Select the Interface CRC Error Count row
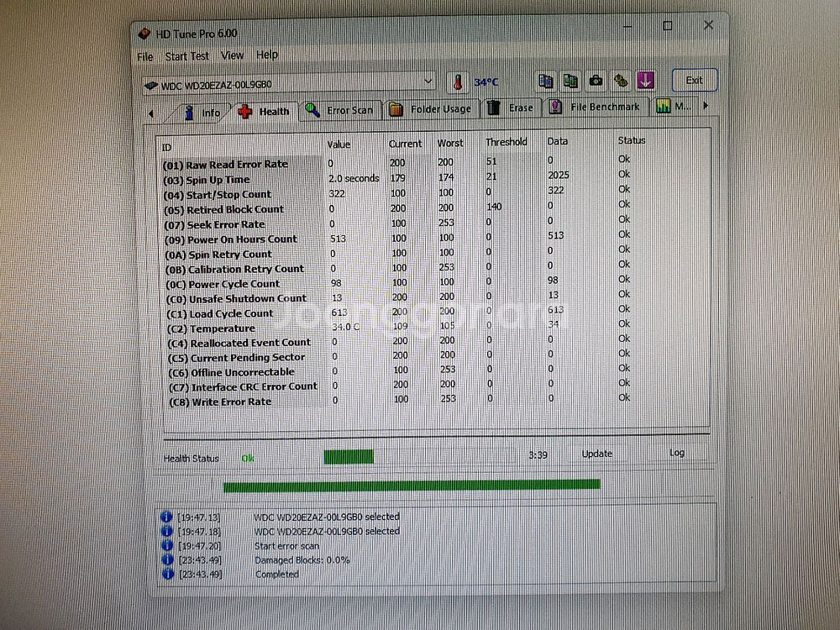Image resolution: width=840 pixels, height=630 pixels. point(397,385)
